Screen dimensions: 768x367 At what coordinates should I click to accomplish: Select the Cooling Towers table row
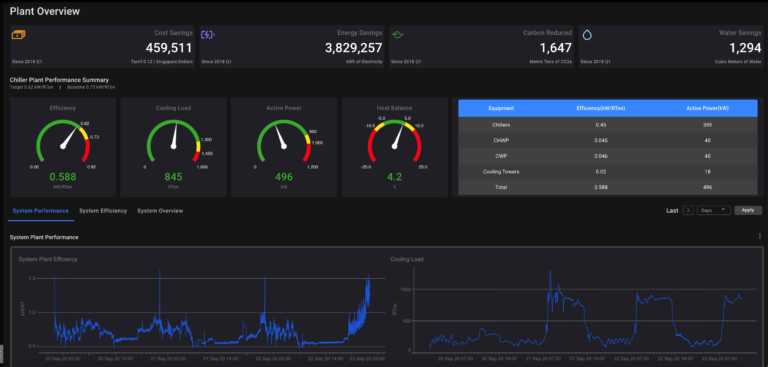[x=608, y=171]
